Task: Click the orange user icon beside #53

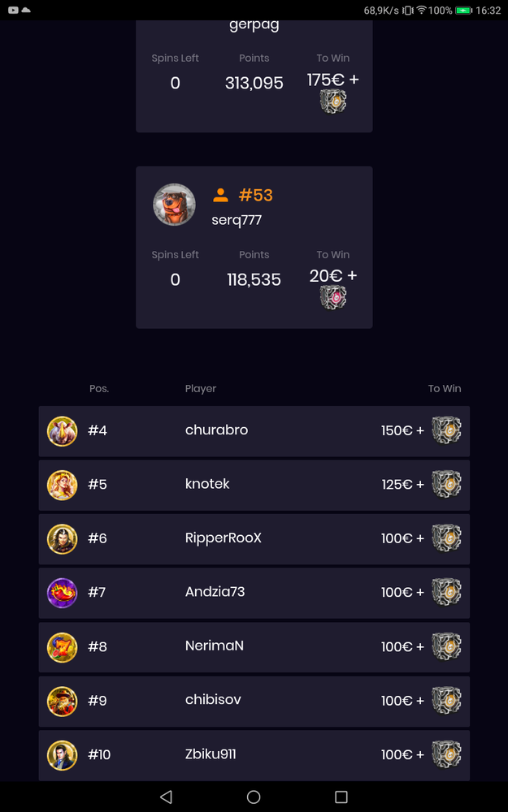Action: pos(220,195)
